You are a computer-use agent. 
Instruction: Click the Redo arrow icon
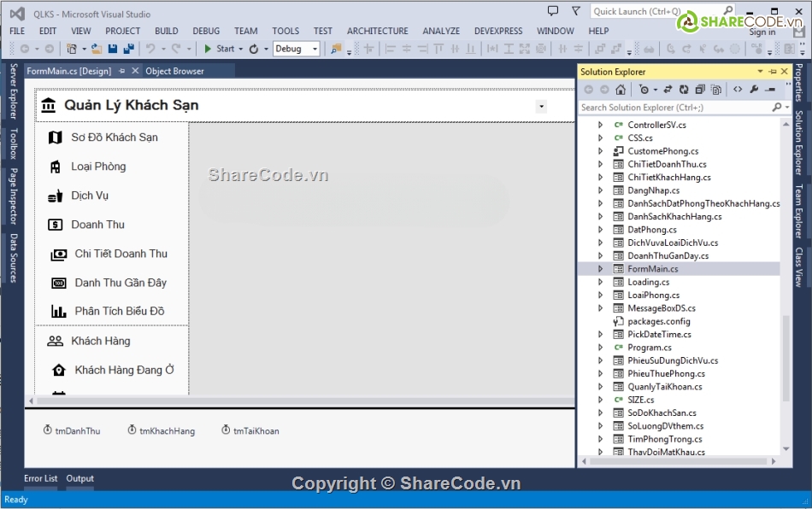pos(176,49)
